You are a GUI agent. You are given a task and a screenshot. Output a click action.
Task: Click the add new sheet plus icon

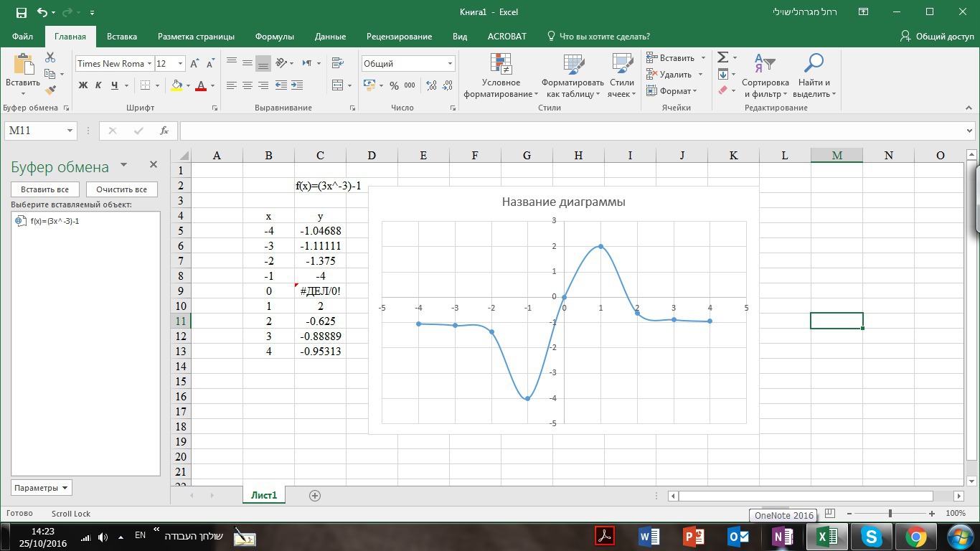(x=314, y=496)
